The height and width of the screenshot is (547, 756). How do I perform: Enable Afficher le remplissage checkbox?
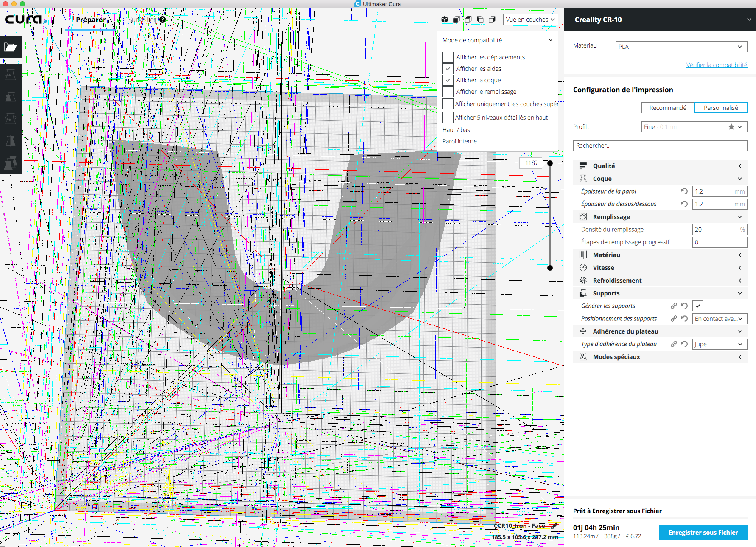[x=448, y=92]
